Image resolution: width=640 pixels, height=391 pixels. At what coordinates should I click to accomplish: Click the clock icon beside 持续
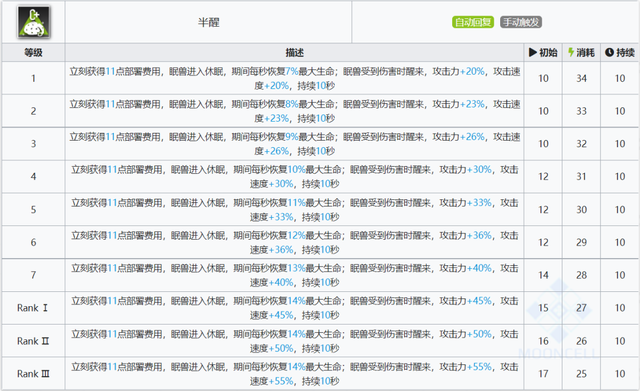(x=609, y=52)
